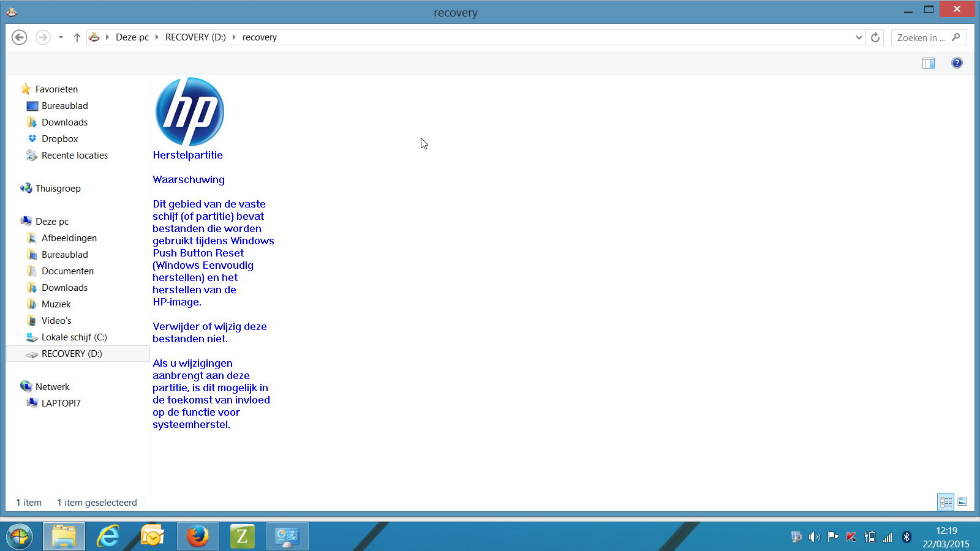This screenshot has width=980, height=551.
Task: Select the recovery breadcrumb segment
Action: 260,37
